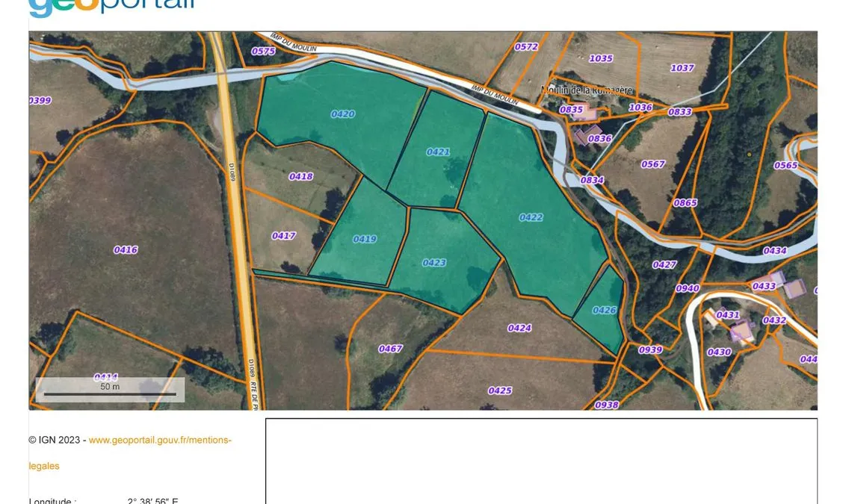Click parcel number 0835 on the map

572,110
